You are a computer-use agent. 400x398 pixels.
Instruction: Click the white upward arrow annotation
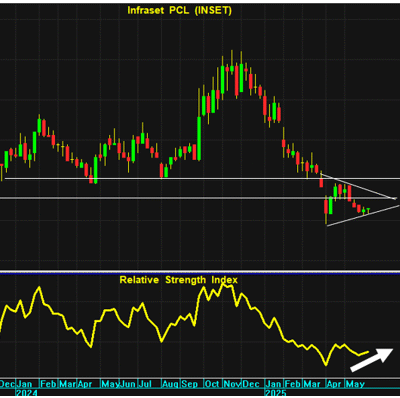(x=372, y=359)
